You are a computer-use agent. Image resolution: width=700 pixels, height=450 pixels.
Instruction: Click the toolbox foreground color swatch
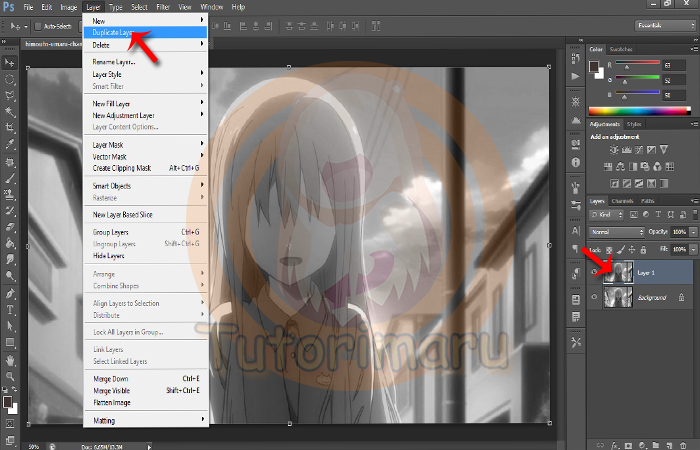(x=7, y=402)
